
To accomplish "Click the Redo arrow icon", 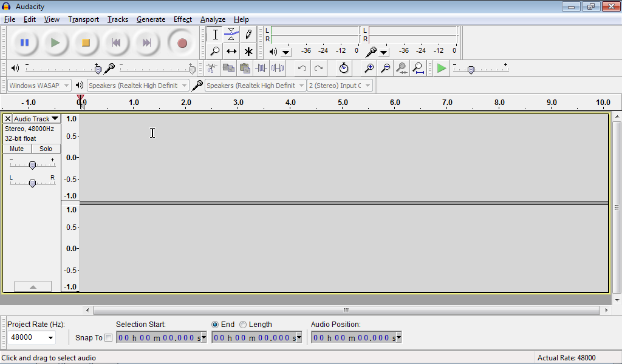I will [x=318, y=68].
